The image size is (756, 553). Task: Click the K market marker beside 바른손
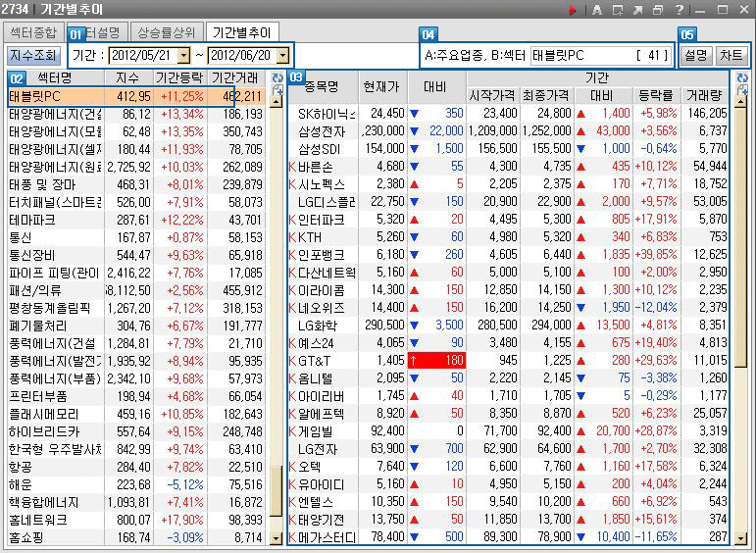[x=292, y=167]
